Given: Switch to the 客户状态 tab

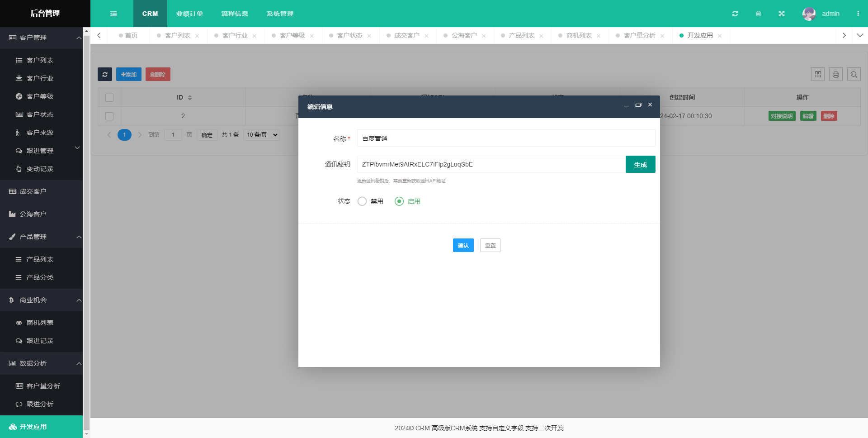Looking at the screenshot, I should (x=349, y=35).
